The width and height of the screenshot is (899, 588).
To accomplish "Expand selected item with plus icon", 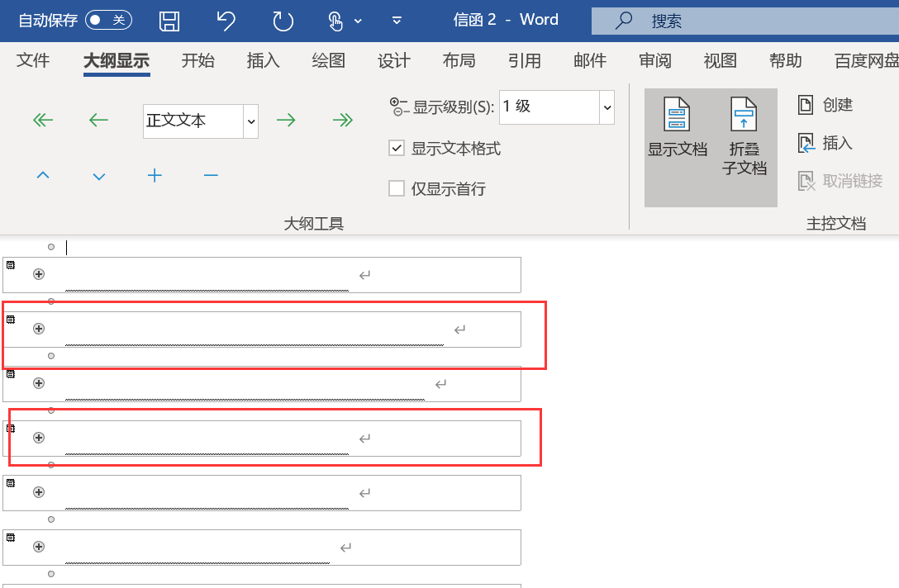I will tap(155, 175).
